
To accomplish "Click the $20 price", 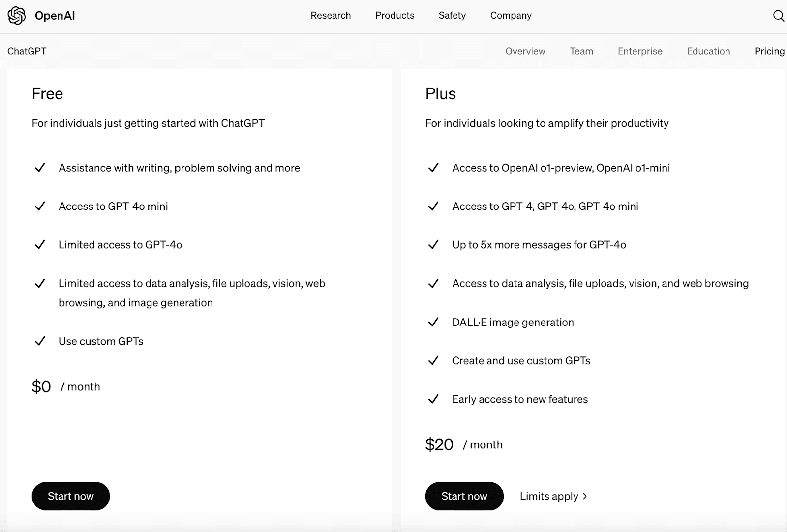I will (x=439, y=444).
